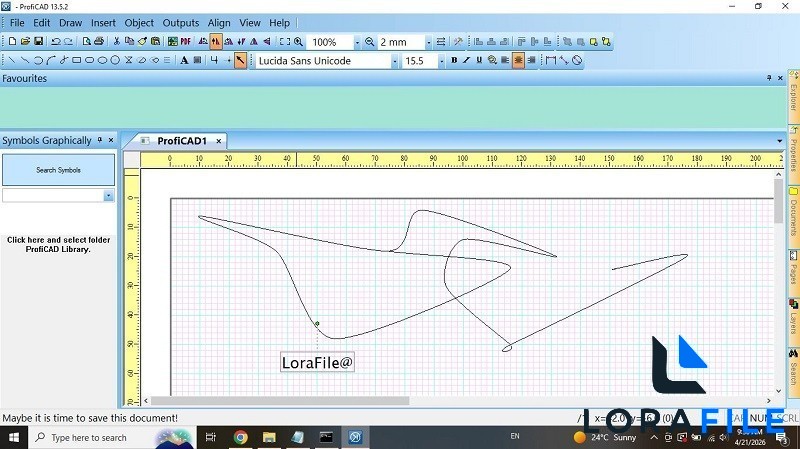Click the Search Symbols button
The image size is (800, 449).
[x=58, y=170]
